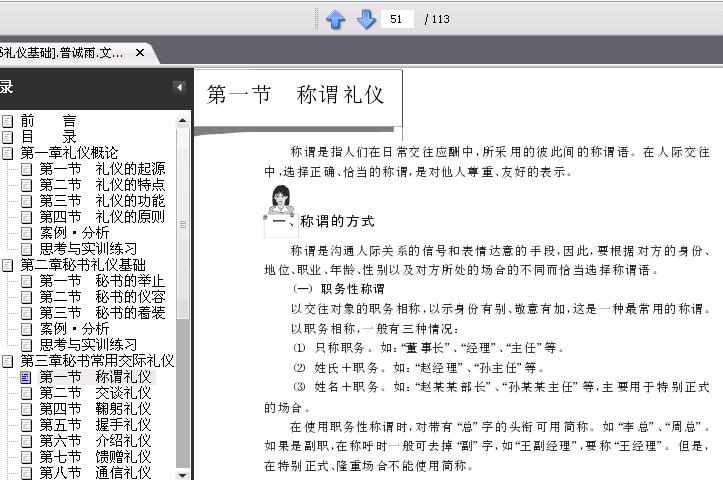Click subheading 一、称谓的方式
The image size is (723, 480).
click(x=323, y=221)
